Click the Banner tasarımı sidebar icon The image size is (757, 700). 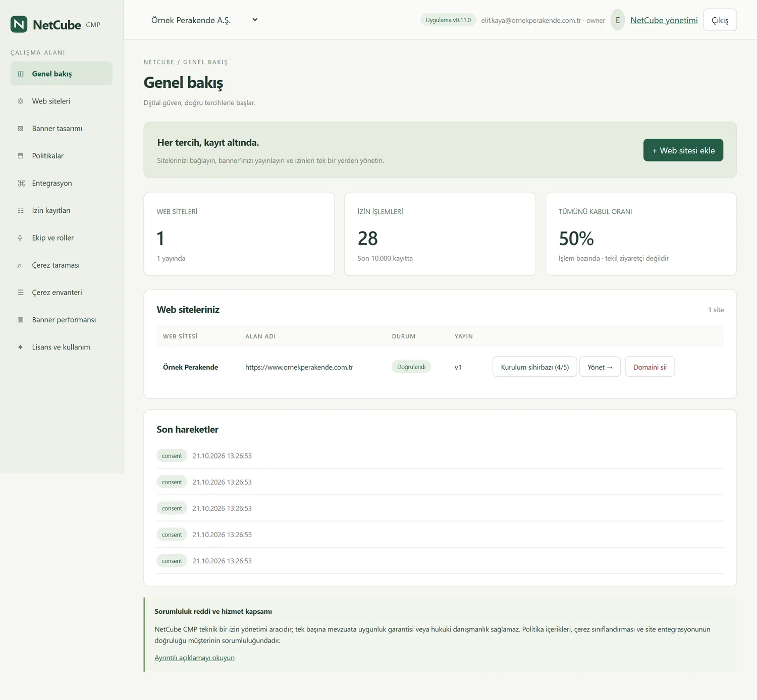(21, 129)
